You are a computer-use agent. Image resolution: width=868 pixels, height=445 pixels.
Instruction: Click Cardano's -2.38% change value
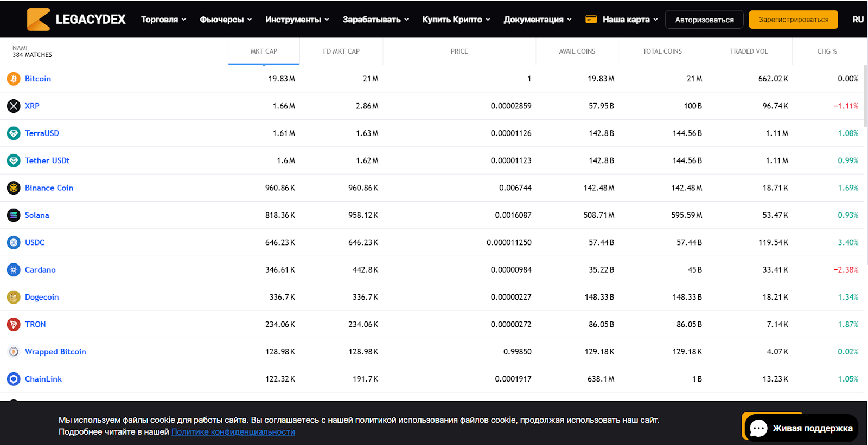pyautogui.click(x=846, y=270)
